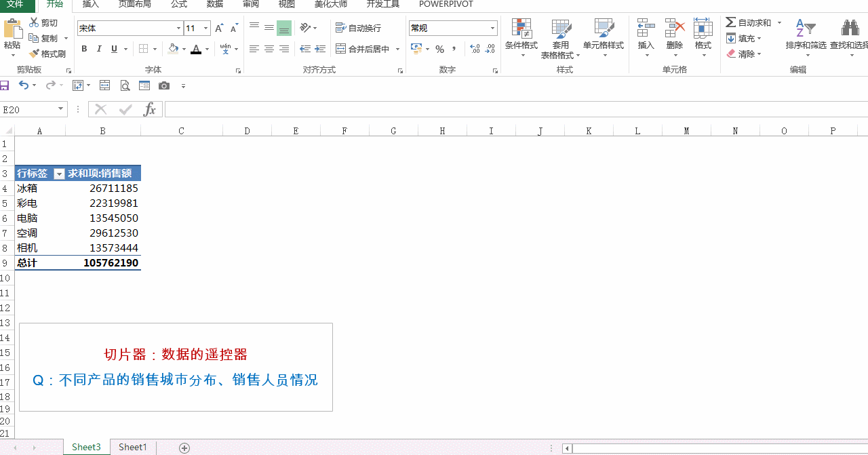Toggle Wrap Text (自动换行)

358,28
